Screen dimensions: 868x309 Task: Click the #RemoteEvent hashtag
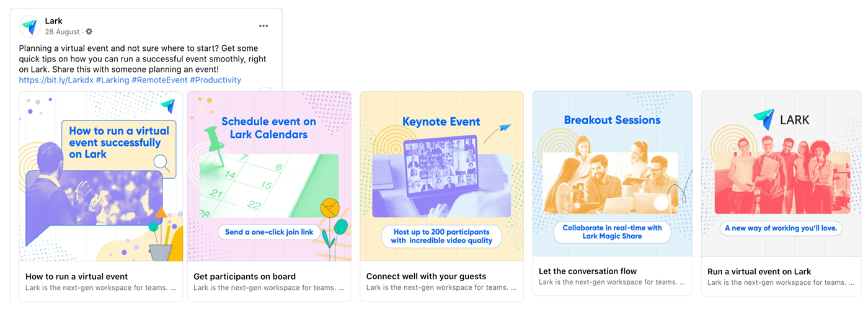[x=159, y=80]
